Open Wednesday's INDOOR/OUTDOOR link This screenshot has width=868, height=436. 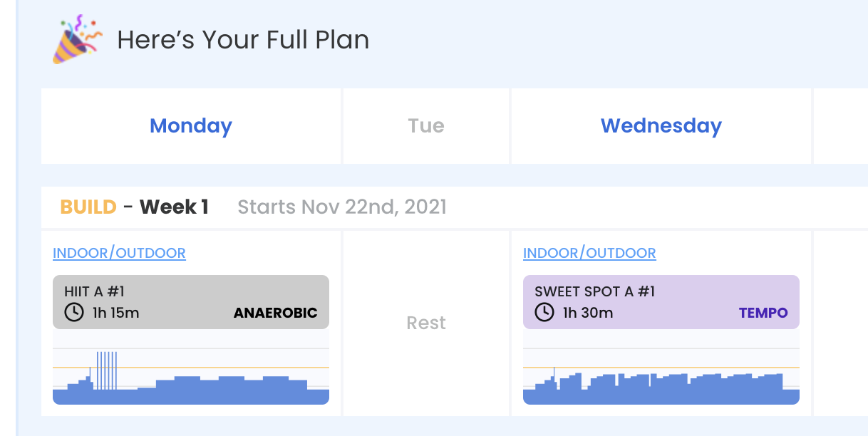589,253
